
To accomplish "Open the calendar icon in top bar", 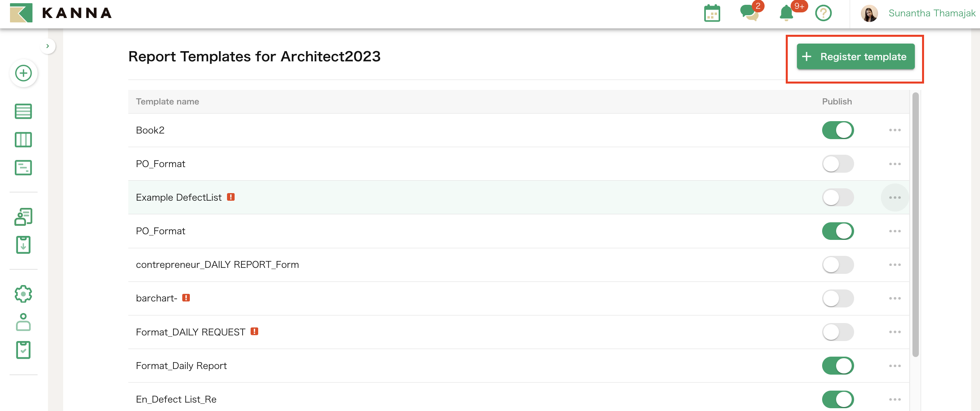I will point(712,13).
